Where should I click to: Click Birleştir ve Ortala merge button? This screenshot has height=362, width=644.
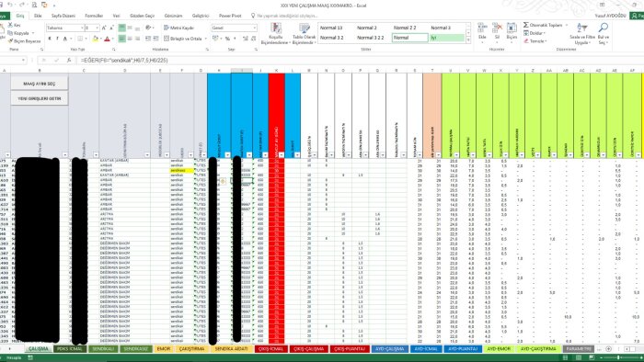183,39
